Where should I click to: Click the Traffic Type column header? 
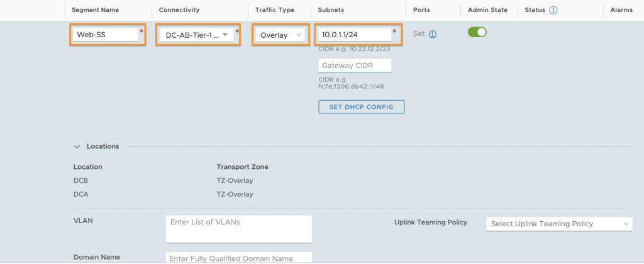pyautogui.click(x=275, y=10)
